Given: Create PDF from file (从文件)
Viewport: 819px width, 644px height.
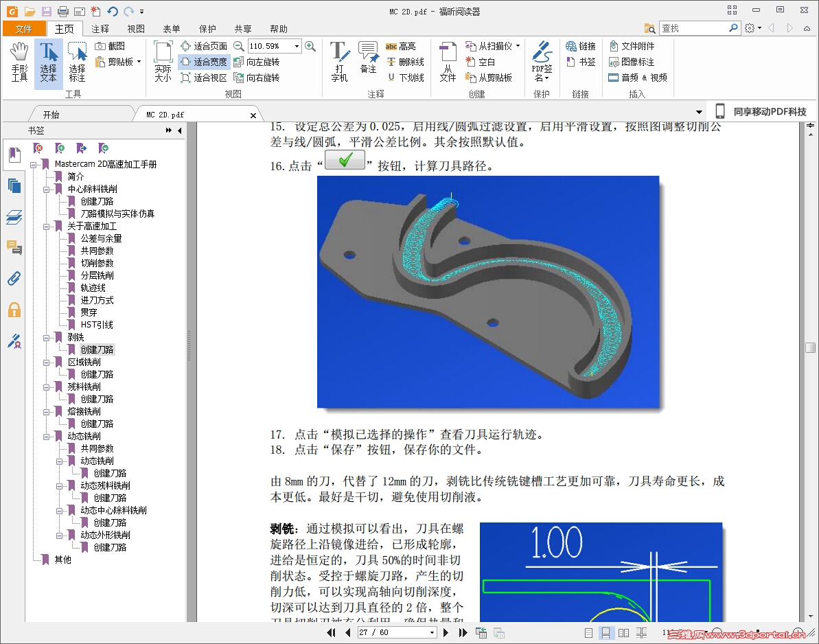Looking at the screenshot, I should pos(448,62).
